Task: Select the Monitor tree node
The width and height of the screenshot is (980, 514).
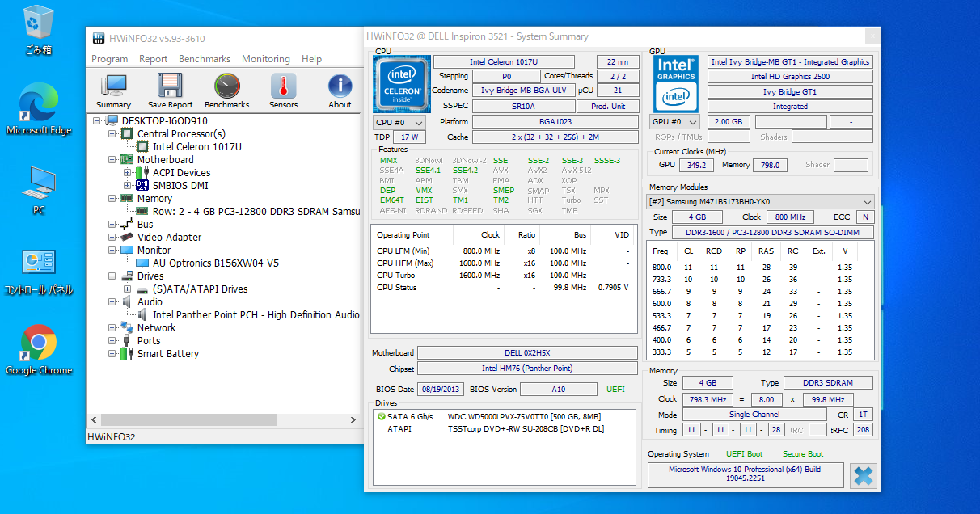Action: (154, 251)
